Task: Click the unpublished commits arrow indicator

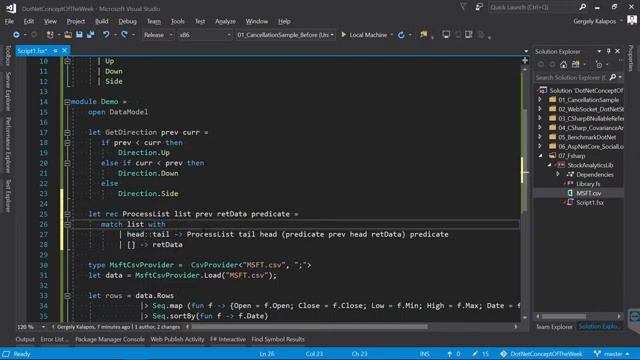Action: 449,353
